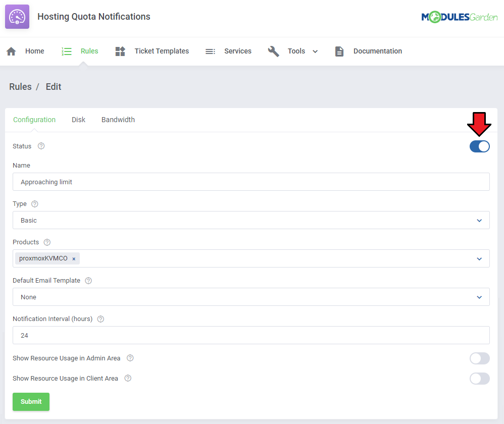Expand the Tools menu chevron
The width and height of the screenshot is (504, 424).
click(x=315, y=51)
